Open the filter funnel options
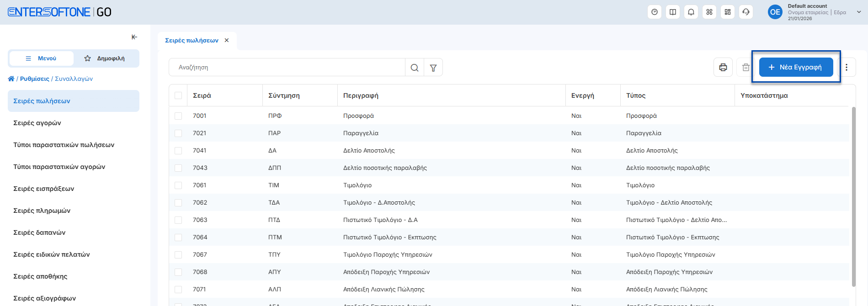868x306 pixels. (x=433, y=68)
